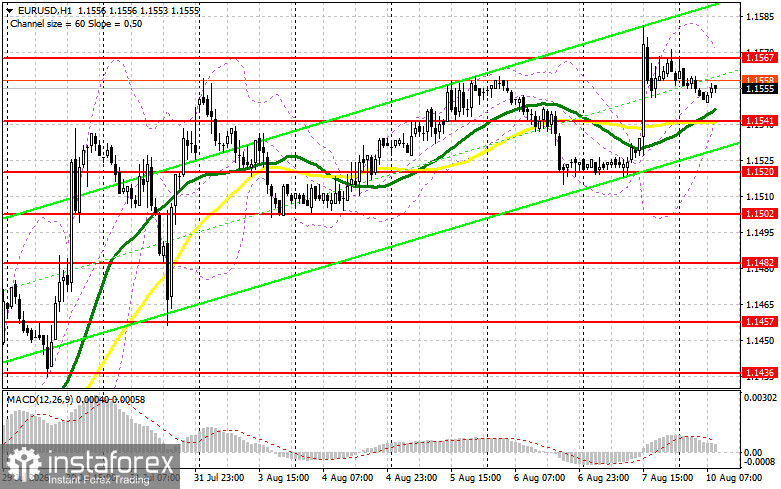The width and height of the screenshot is (781, 489).
Task: Select the '31 Jul 23:00' time axis label
Action: 220,478
